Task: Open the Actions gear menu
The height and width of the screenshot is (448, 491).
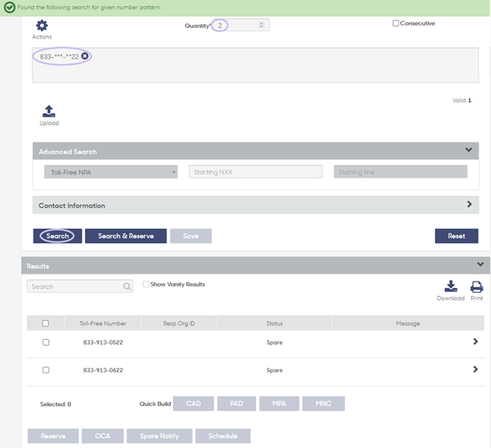Action: click(42, 26)
